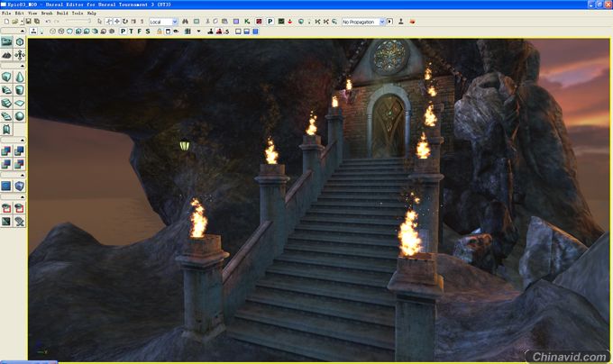This screenshot has height=364, width=613.
Task: Select the Cylinder brush builder
Action: (x=20, y=90)
